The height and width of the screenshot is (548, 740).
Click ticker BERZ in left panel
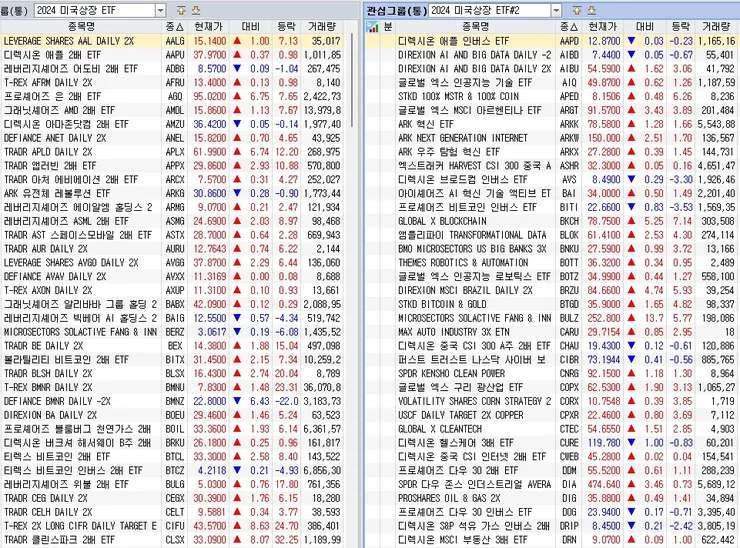tap(175, 332)
